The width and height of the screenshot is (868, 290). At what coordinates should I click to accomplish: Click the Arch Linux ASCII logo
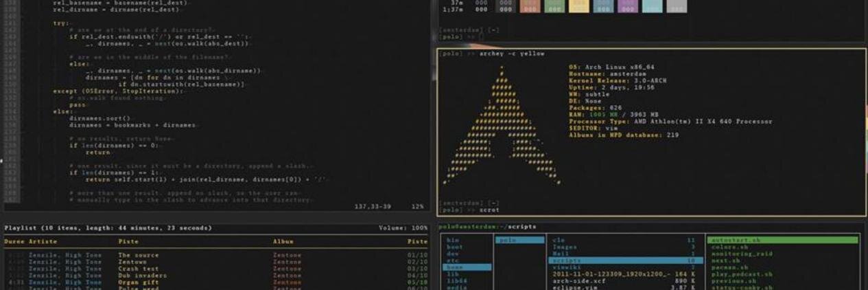click(x=501, y=124)
